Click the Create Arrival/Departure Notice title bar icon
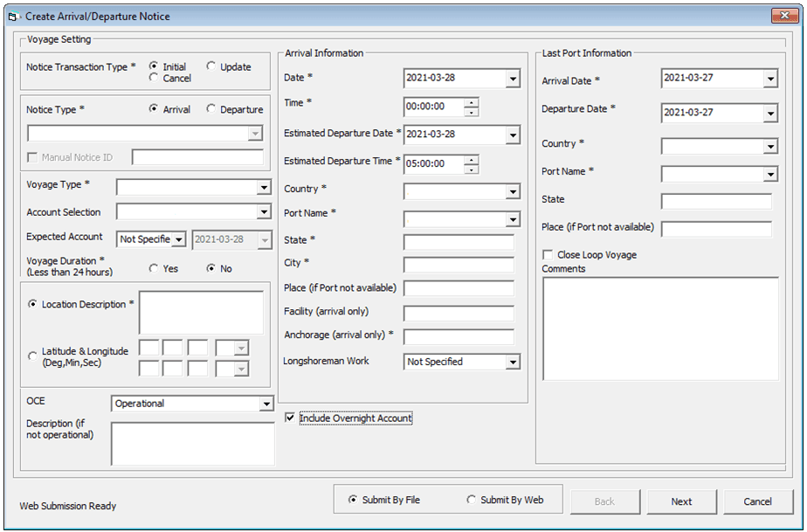Image resolution: width=807 pixels, height=532 pixels. pos(13,15)
